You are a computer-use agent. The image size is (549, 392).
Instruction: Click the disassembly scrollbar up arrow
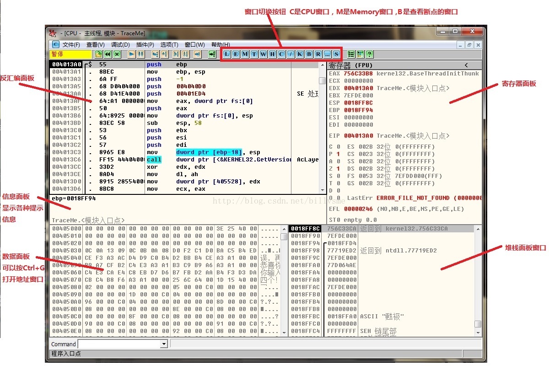(322, 65)
